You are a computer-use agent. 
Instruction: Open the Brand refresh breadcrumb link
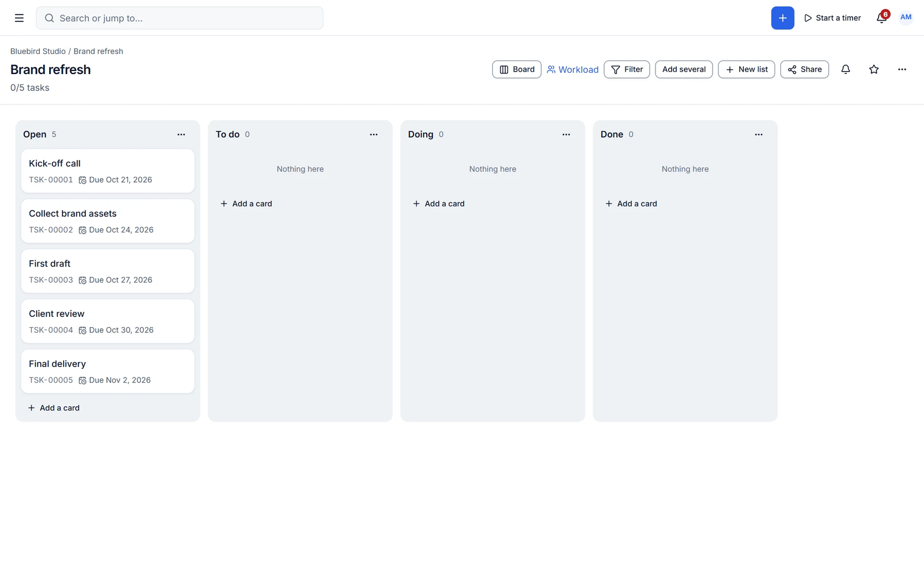(98, 51)
